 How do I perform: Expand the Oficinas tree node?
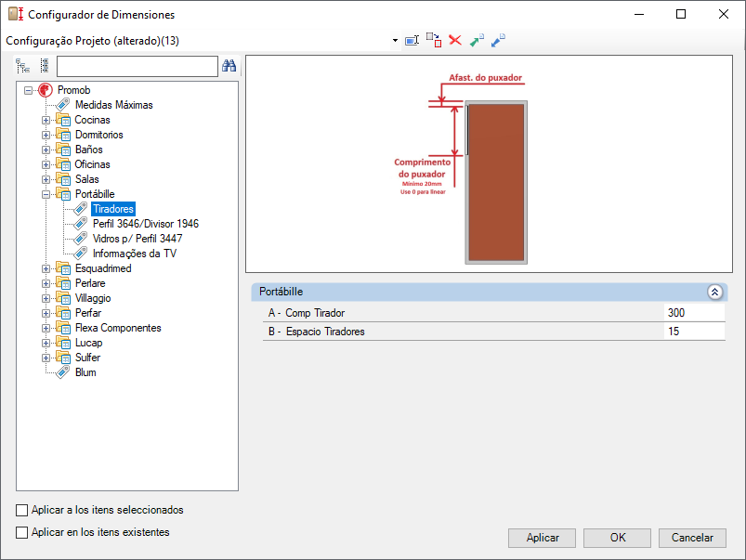coord(46,164)
